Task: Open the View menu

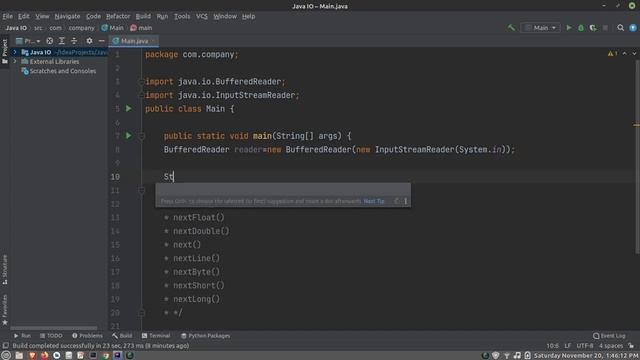Action: (x=42, y=16)
